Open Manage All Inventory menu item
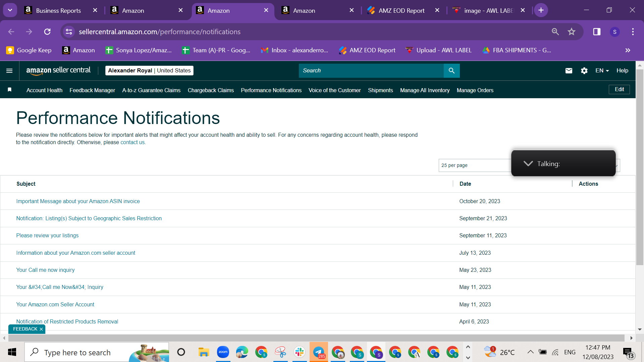This screenshot has width=644, height=362. [425, 90]
